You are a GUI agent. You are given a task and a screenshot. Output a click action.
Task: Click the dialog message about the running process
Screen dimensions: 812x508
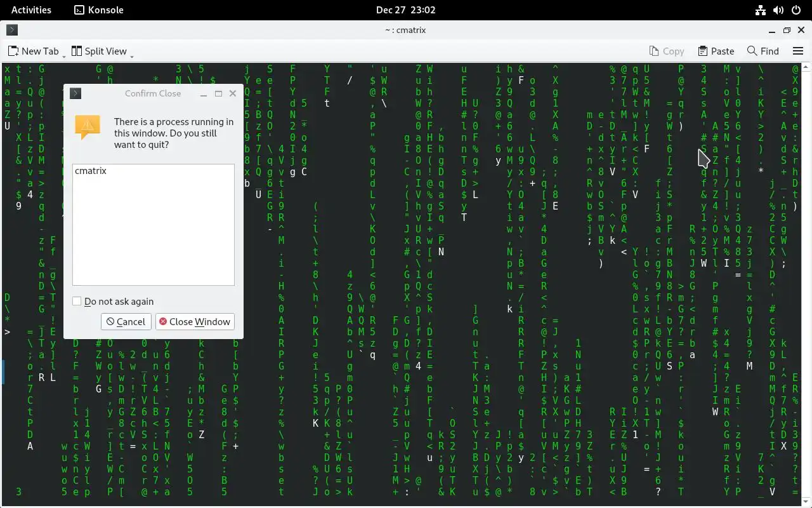click(x=174, y=133)
